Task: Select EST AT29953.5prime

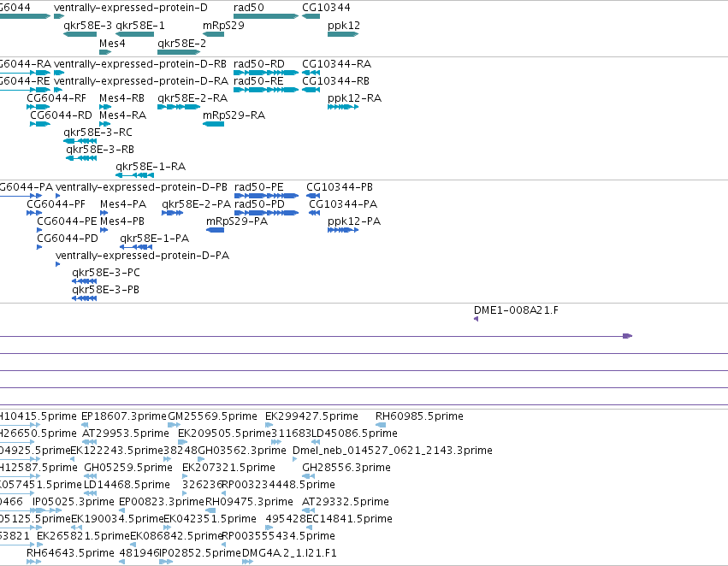Action: [126, 433]
